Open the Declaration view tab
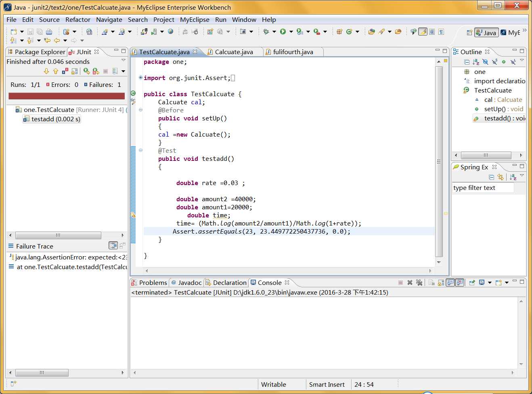 [x=226, y=282]
